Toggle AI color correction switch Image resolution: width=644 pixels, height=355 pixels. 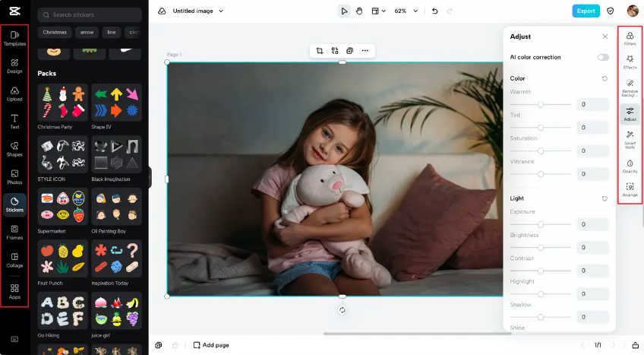coord(603,57)
